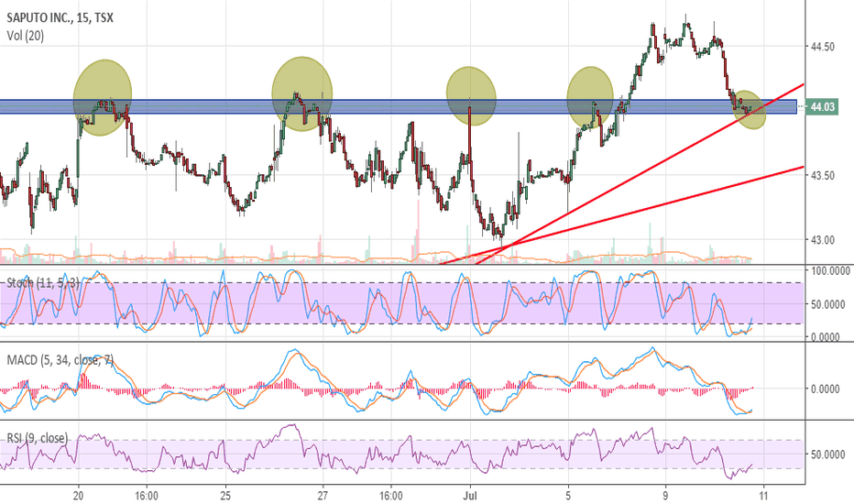The width and height of the screenshot is (854, 504).
Task: Select the Vol (20) indicator label
Action: tap(25, 36)
